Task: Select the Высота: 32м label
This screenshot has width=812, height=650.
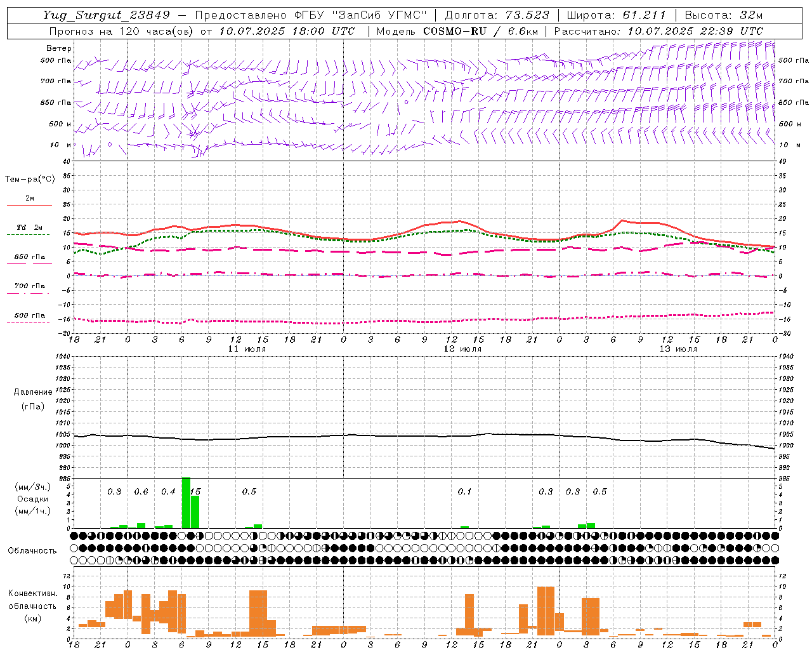Action: (723, 15)
